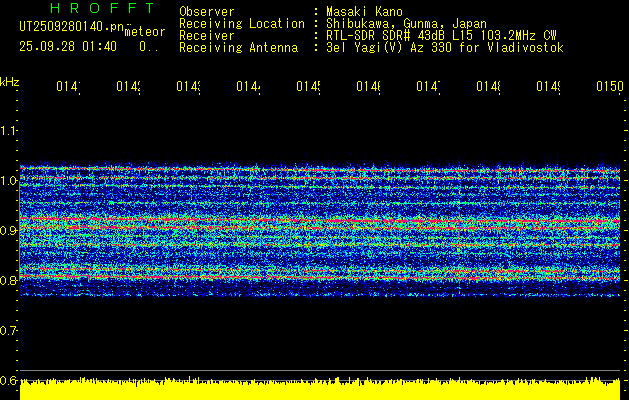Screen dimensions: 629x400
Task: Click the 3el Yagi antenna description
Action: click(445, 47)
